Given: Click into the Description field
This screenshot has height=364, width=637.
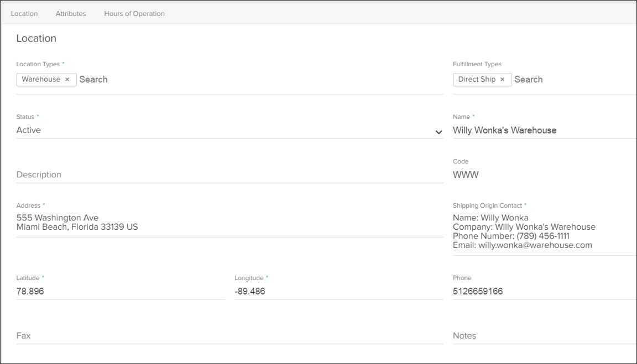Looking at the screenshot, I should (x=229, y=175).
